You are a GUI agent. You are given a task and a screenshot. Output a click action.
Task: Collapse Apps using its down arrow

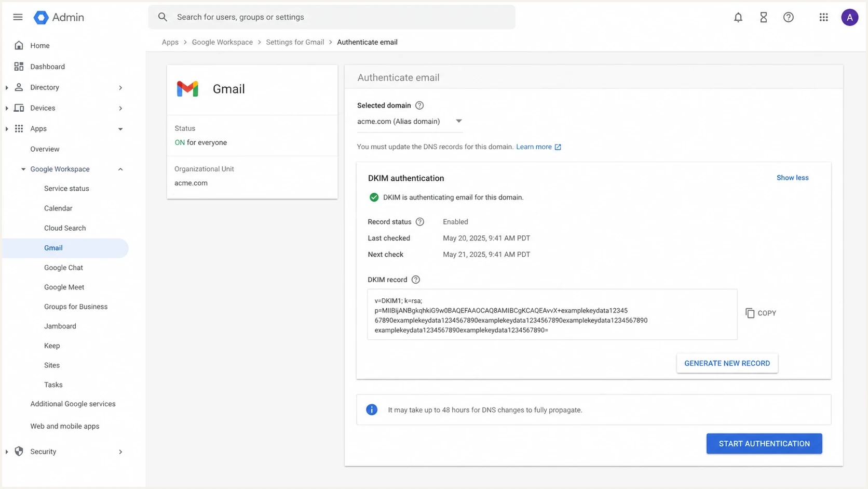pyautogui.click(x=120, y=129)
